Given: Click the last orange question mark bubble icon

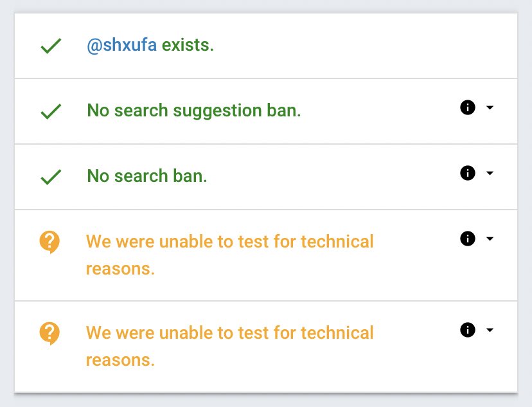Looking at the screenshot, I should click(49, 334).
